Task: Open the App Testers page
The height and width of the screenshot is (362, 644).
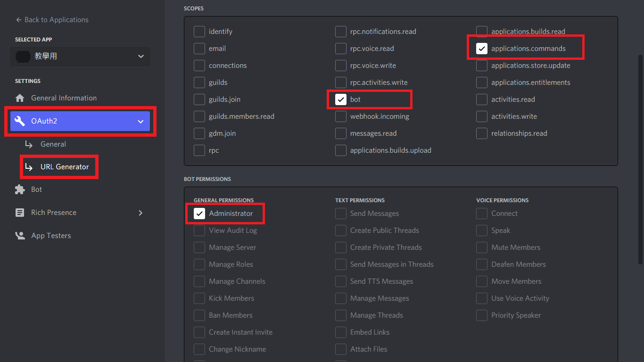Action: (x=51, y=236)
